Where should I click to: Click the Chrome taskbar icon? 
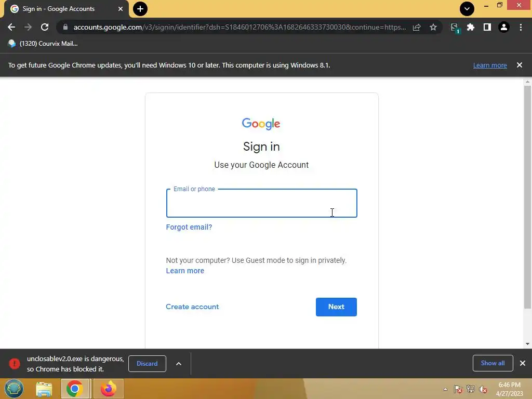[x=75, y=389]
